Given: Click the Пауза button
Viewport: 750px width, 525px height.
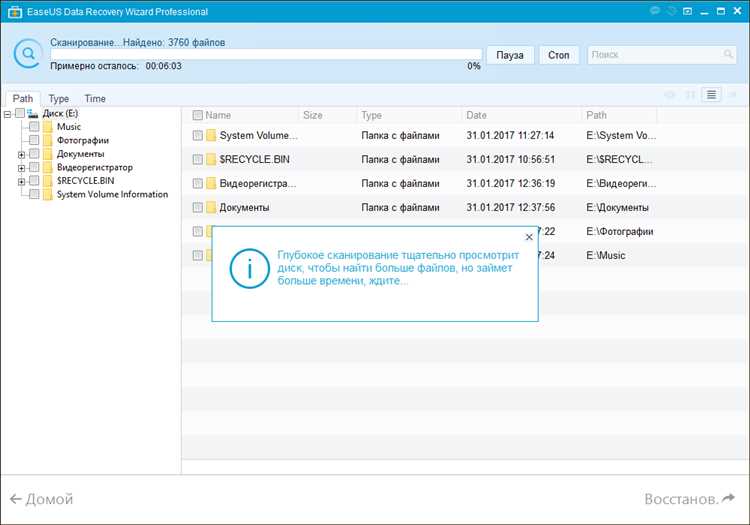Looking at the screenshot, I should (x=509, y=55).
